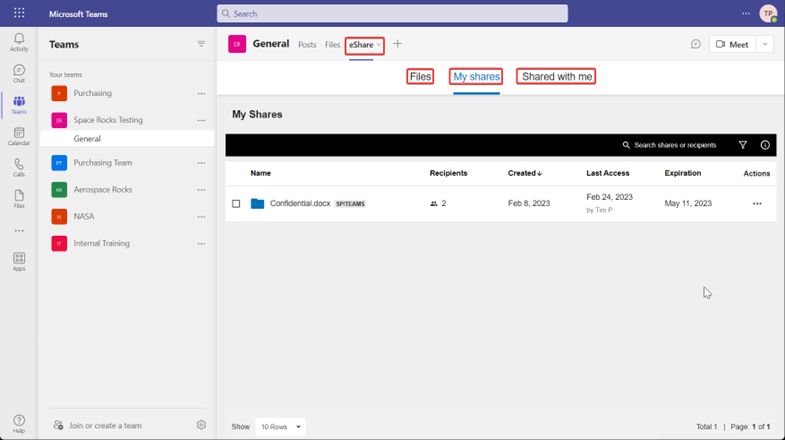Show more apps ellipsis in left rail
The height and width of the screenshot is (440, 785).
[x=19, y=231]
